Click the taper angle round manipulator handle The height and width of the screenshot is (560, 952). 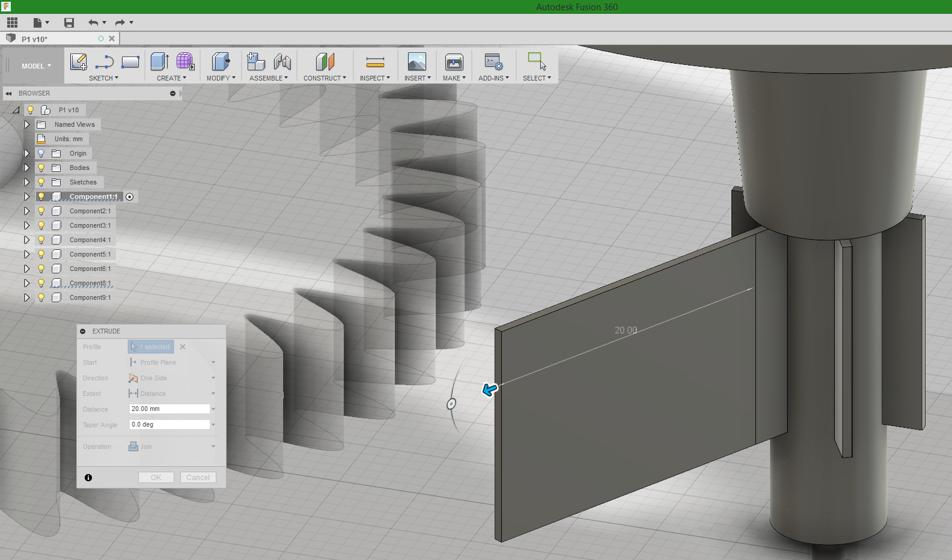[x=451, y=404]
